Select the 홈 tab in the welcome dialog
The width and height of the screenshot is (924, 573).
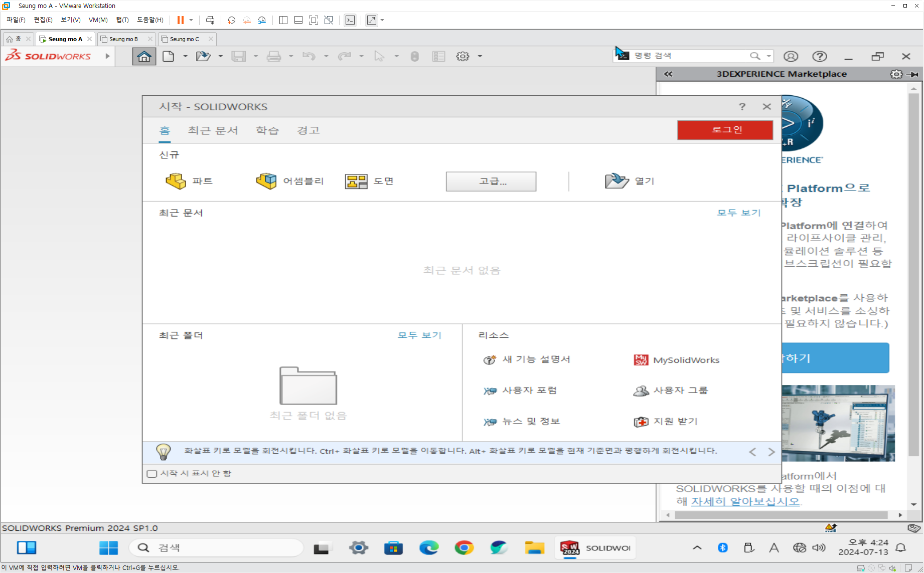(x=165, y=130)
